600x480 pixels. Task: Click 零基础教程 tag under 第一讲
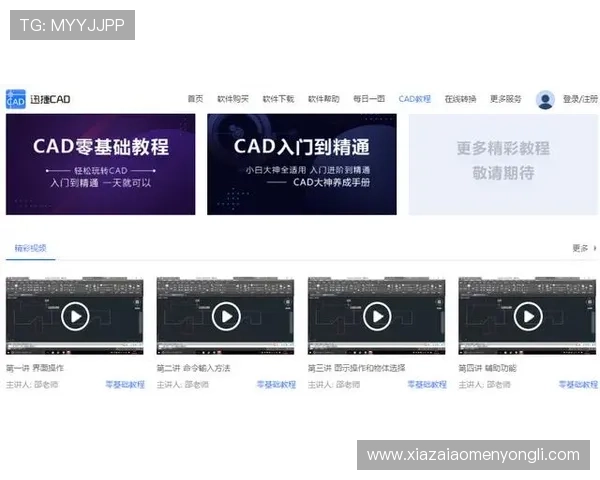coord(125,384)
